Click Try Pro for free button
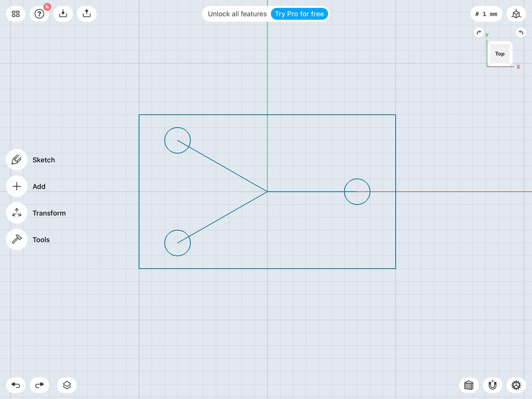The width and height of the screenshot is (532, 399). (299, 14)
